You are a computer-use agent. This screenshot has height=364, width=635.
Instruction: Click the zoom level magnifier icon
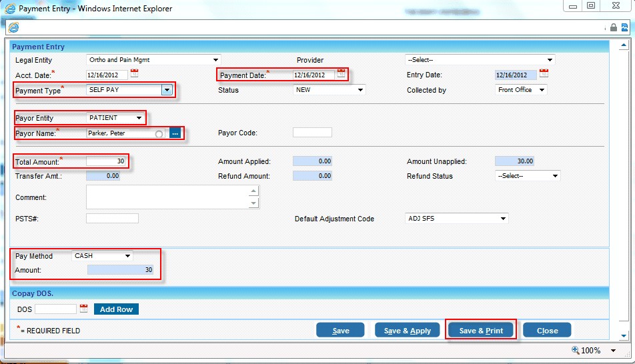tap(576, 350)
